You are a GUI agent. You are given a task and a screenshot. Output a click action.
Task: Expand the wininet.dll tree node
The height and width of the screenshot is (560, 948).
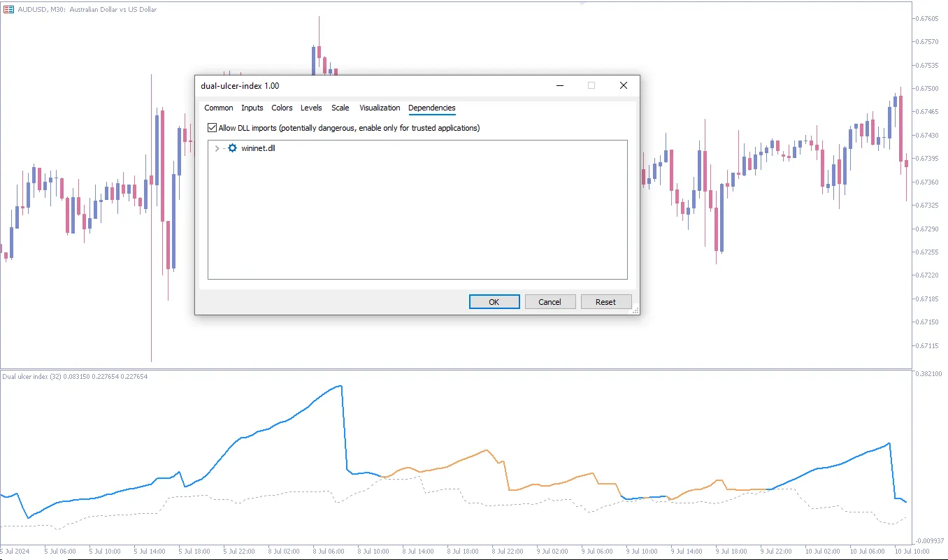click(217, 148)
